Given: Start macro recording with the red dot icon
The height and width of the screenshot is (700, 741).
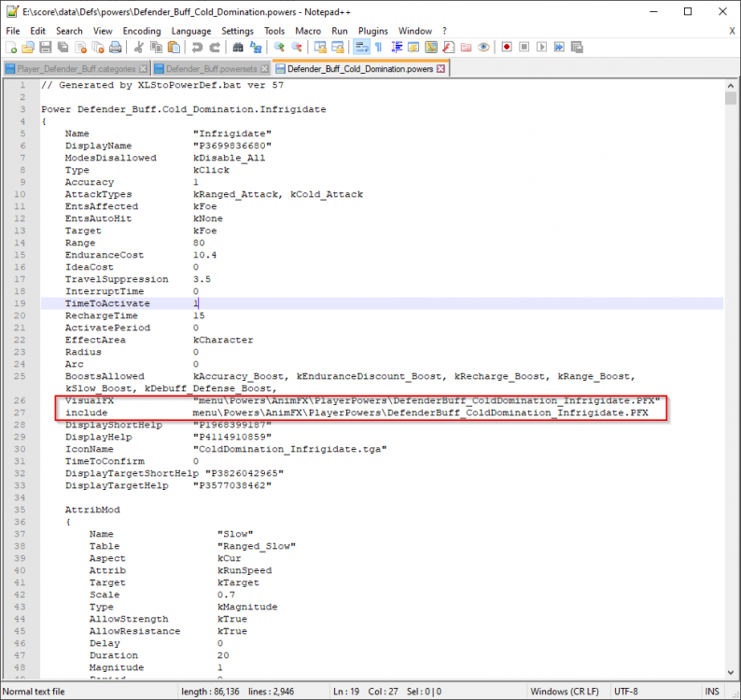Looking at the screenshot, I should pos(507,48).
